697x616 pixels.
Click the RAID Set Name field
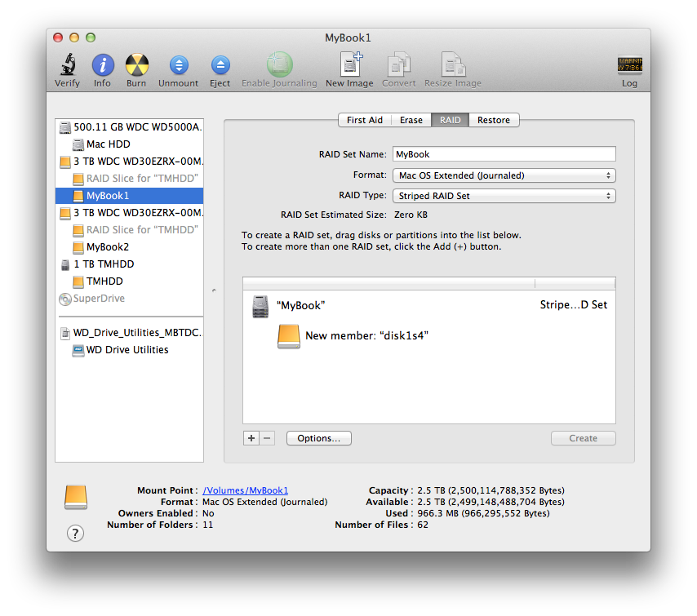pos(504,154)
